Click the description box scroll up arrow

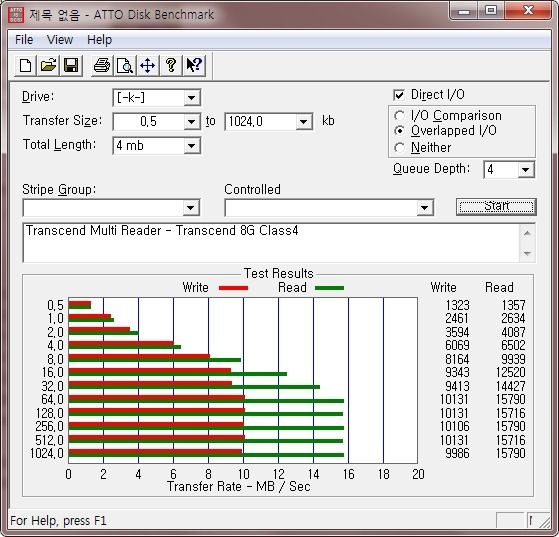pyautogui.click(x=527, y=233)
